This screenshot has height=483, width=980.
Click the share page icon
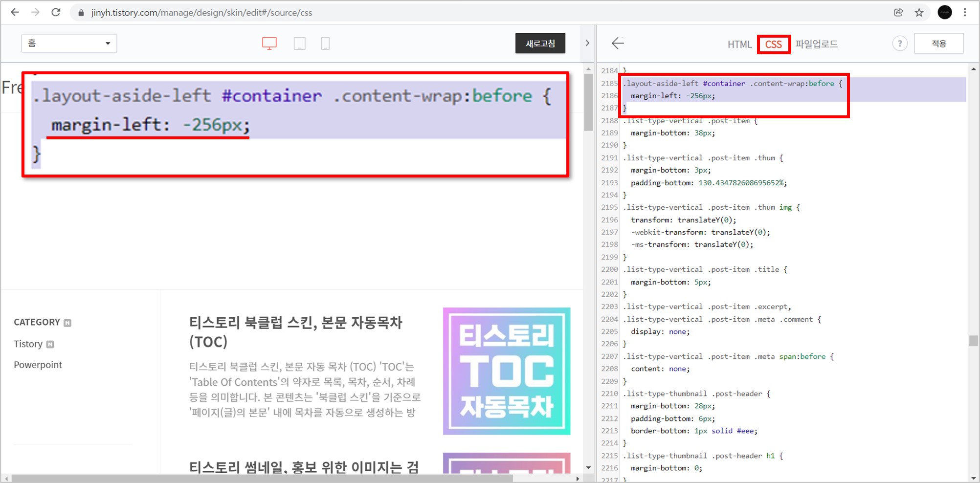[x=898, y=13]
